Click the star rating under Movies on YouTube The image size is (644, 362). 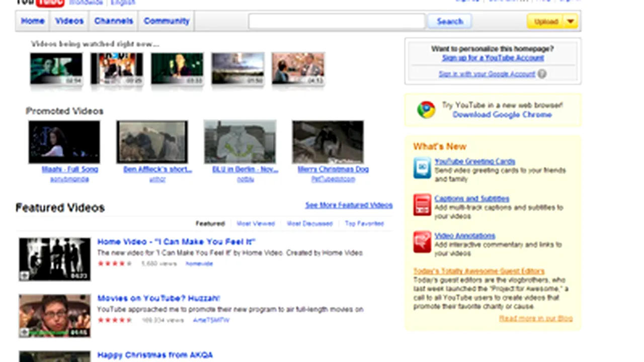pos(115,320)
